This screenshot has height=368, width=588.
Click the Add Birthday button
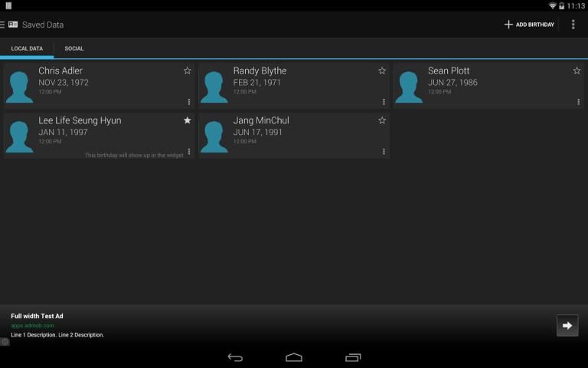click(529, 25)
